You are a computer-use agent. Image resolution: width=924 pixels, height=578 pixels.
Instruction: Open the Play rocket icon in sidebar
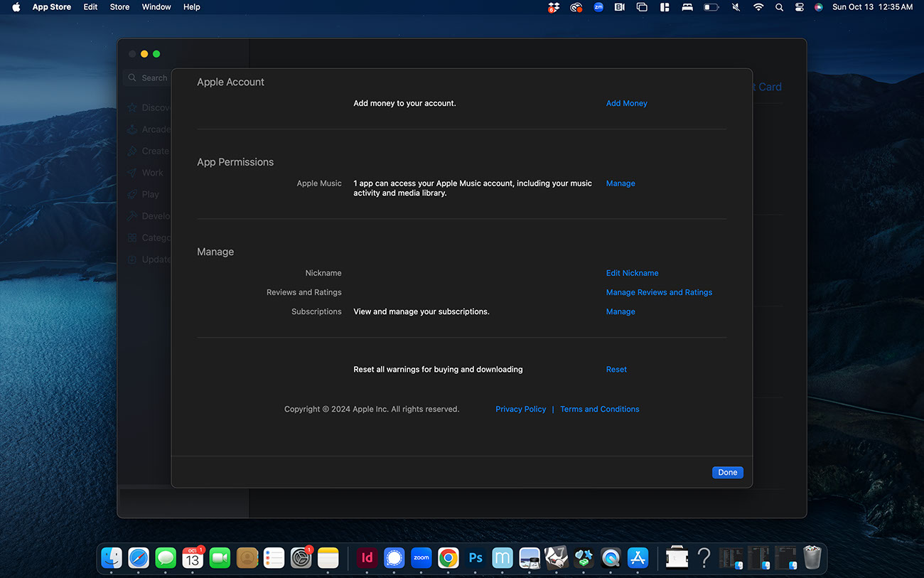pyautogui.click(x=132, y=194)
